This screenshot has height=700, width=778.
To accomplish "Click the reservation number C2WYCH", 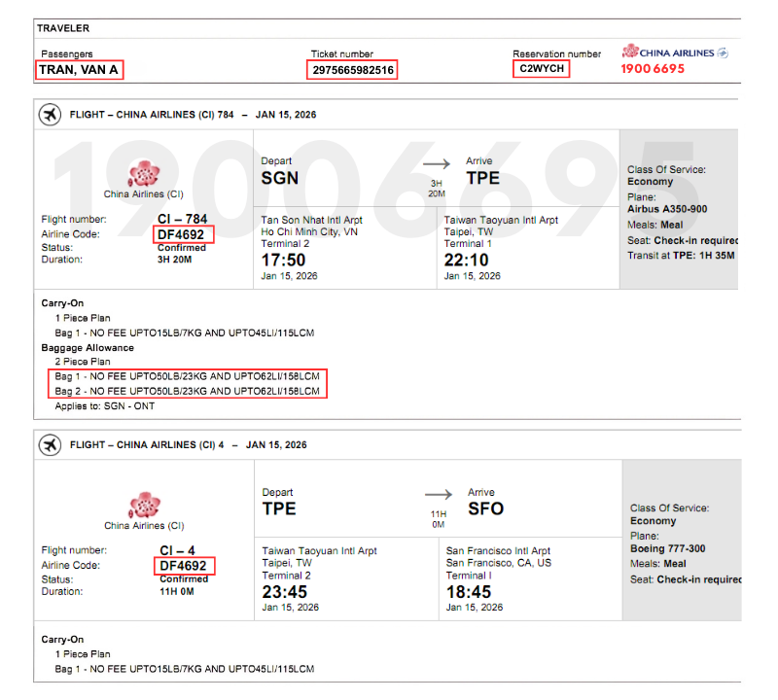I will [540, 69].
